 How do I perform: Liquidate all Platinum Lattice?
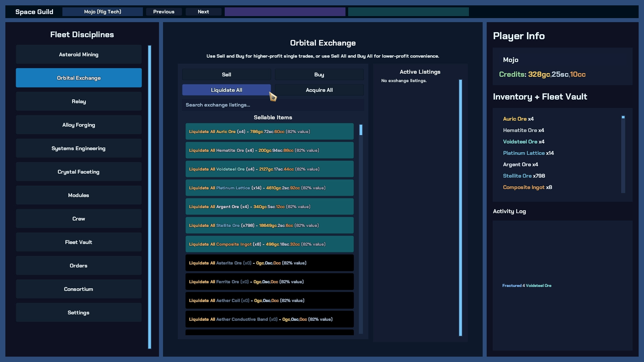tap(269, 188)
